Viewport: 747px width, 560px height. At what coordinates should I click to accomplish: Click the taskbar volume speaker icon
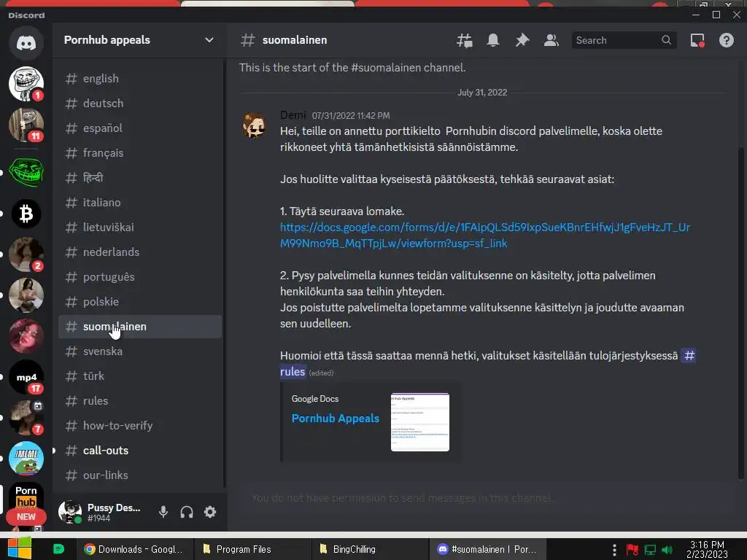667,550
